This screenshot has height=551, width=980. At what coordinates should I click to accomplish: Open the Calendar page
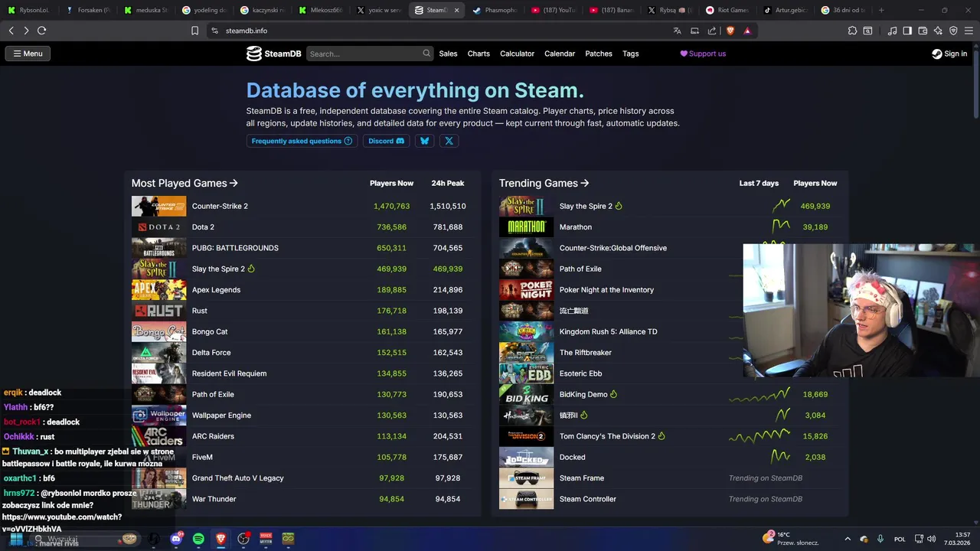tap(560, 54)
